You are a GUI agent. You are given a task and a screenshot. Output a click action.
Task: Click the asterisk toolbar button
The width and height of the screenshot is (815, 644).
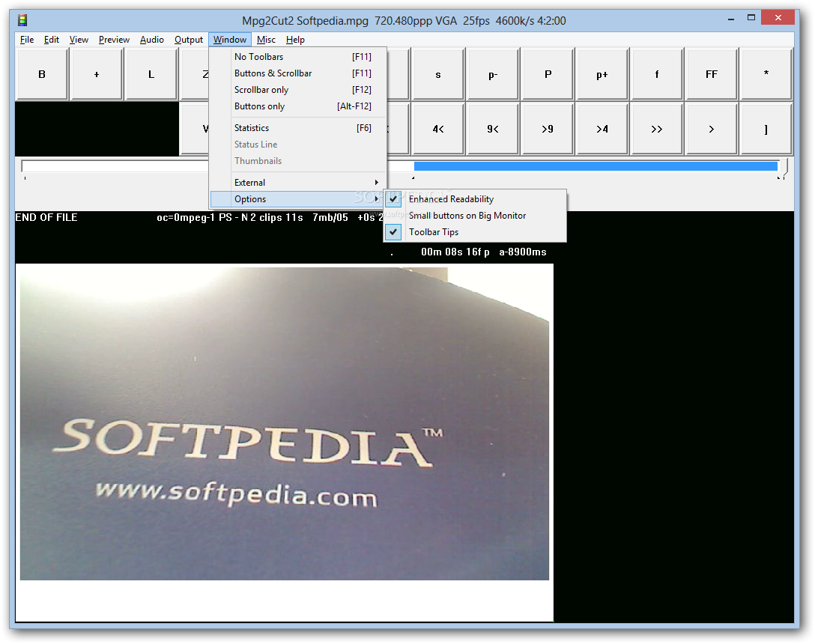pos(766,74)
